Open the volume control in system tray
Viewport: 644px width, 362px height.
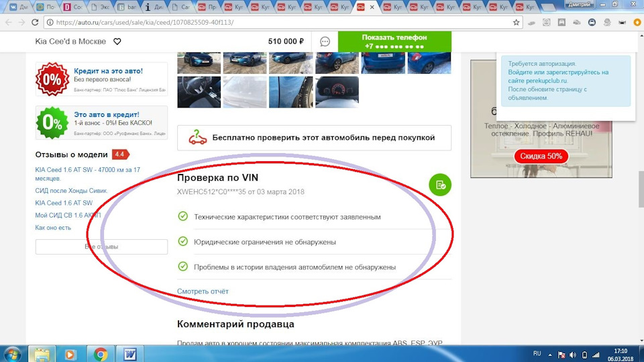click(x=573, y=355)
